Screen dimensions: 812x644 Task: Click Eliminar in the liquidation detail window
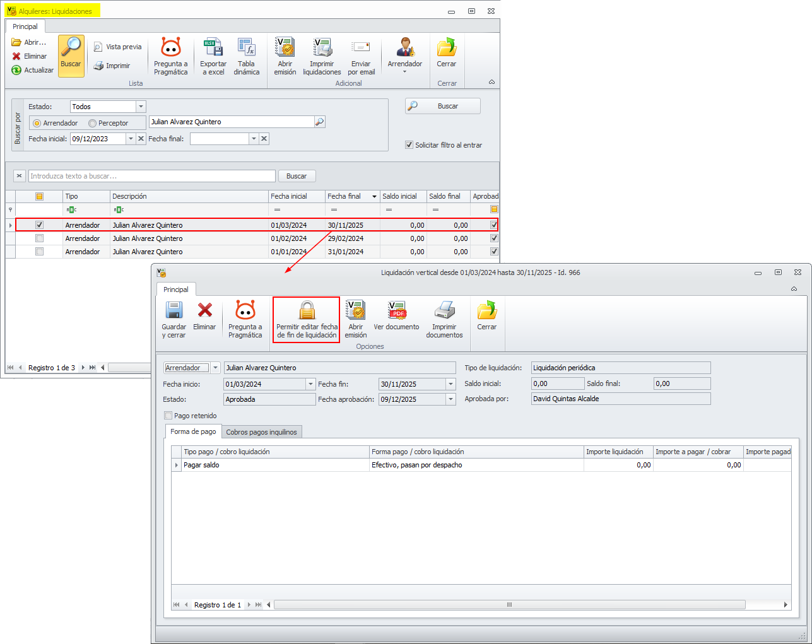pos(204,315)
